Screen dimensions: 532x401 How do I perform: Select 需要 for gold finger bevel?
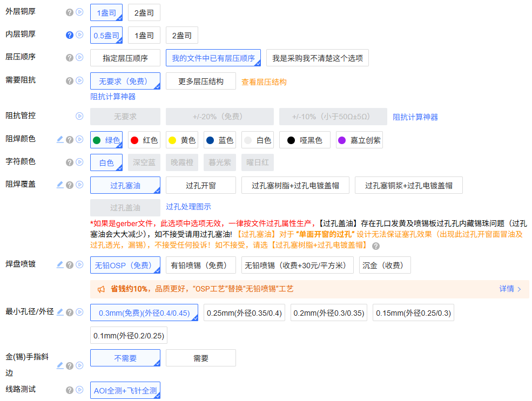click(x=201, y=358)
